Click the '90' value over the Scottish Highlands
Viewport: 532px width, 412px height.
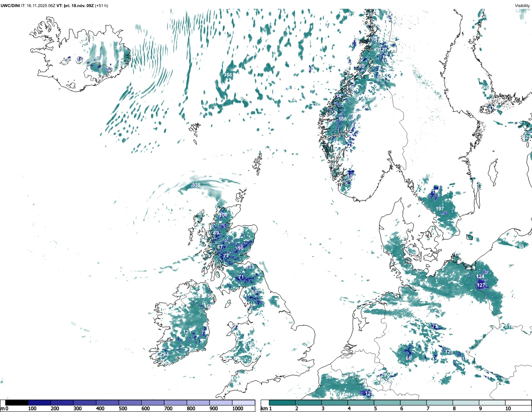pyautogui.click(x=241, y=248)
